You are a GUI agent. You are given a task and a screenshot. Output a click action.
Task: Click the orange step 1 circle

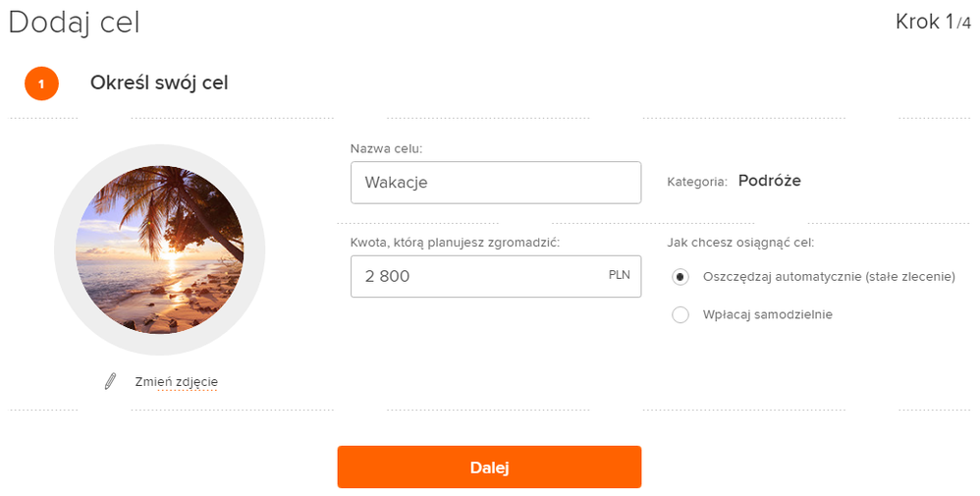[x=41, y=83]
